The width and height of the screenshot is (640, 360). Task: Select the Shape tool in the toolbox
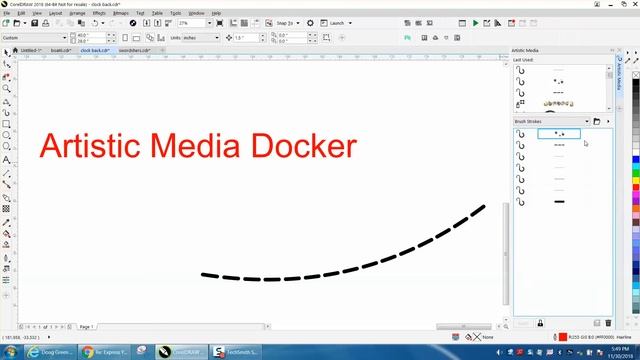coord(7,64)
